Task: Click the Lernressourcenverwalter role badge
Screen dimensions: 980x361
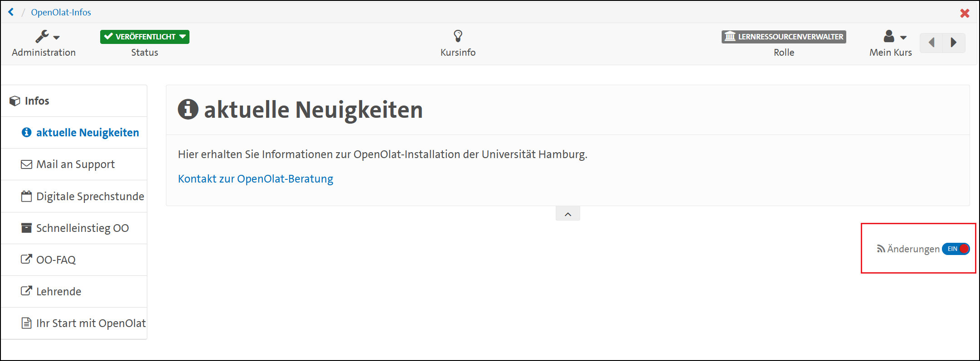Action: (784, 37)
